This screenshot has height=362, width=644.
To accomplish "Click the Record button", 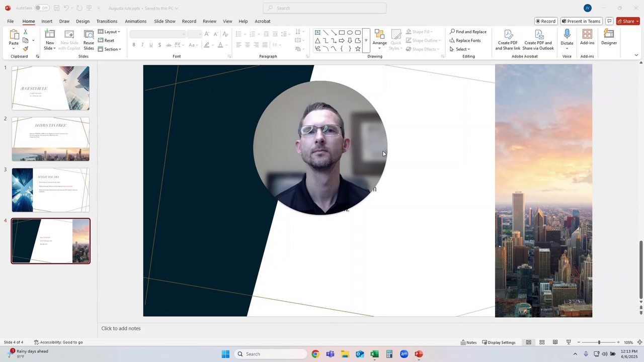I will coord(546,21).
